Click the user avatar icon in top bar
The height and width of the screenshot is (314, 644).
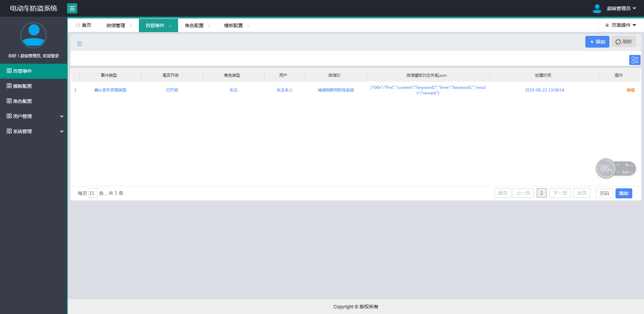(597, 8)
